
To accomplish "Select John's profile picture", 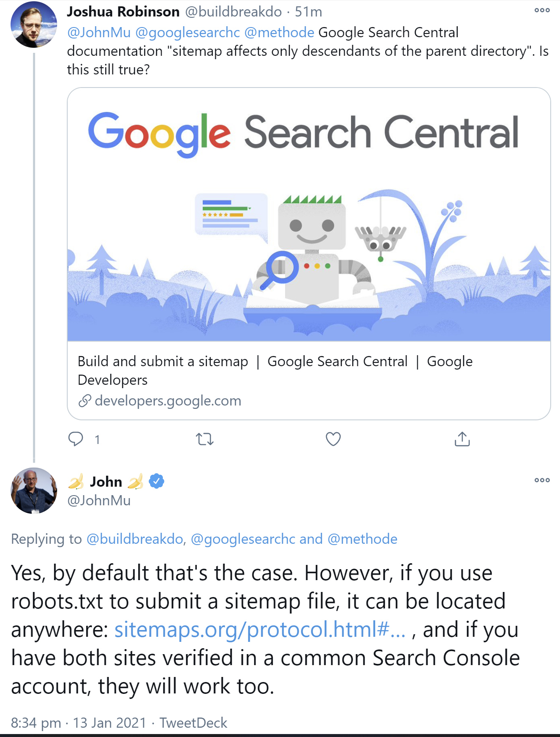I will pyautogui.click(x=33, y=490).
